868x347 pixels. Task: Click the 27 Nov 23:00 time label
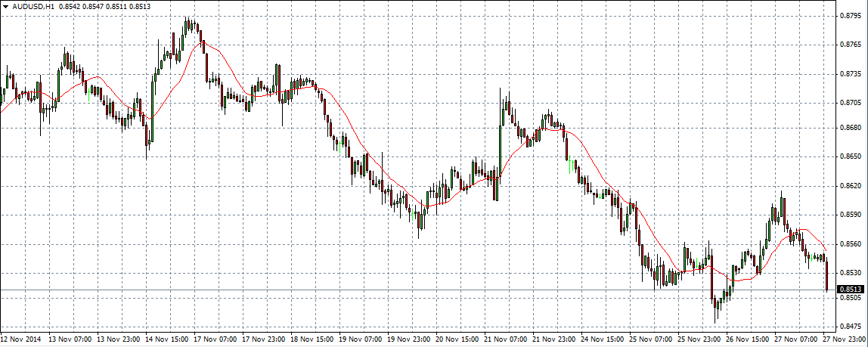(845, 340)
